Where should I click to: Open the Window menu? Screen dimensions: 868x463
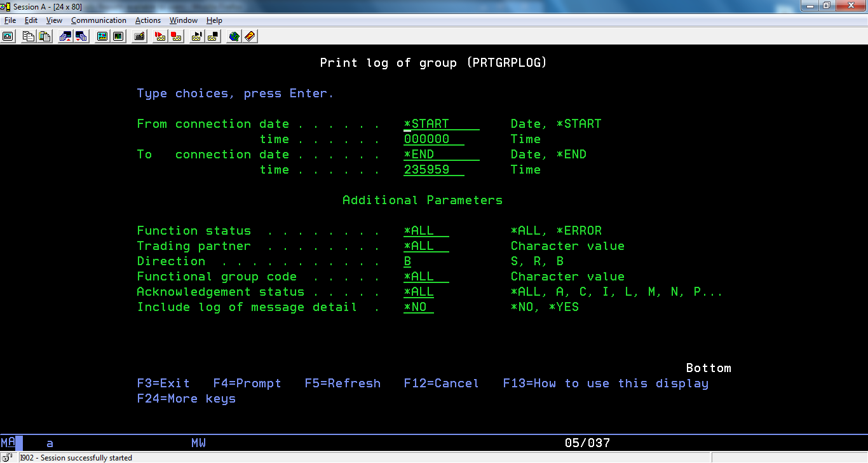(183, 20)
